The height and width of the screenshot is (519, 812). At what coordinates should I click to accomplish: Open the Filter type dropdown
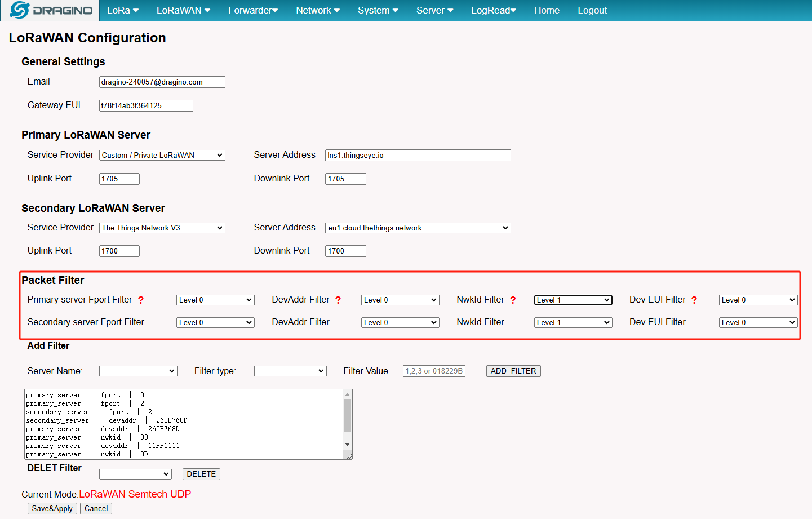click(290, 371)
